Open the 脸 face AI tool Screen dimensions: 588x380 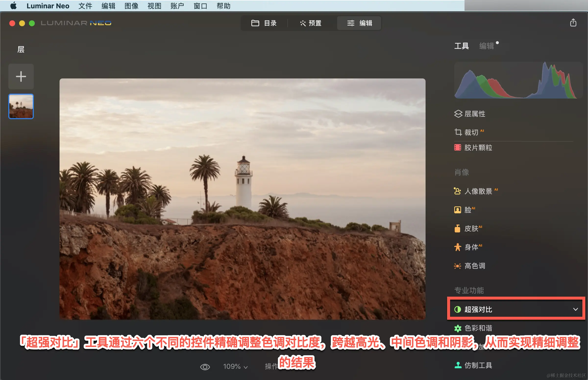click(467, 210)
